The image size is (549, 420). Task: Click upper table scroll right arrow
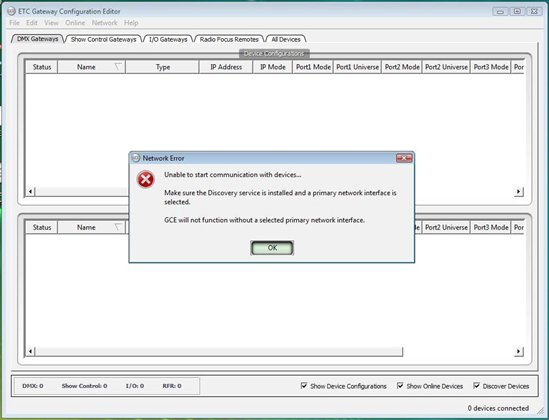tap(519, 191)
